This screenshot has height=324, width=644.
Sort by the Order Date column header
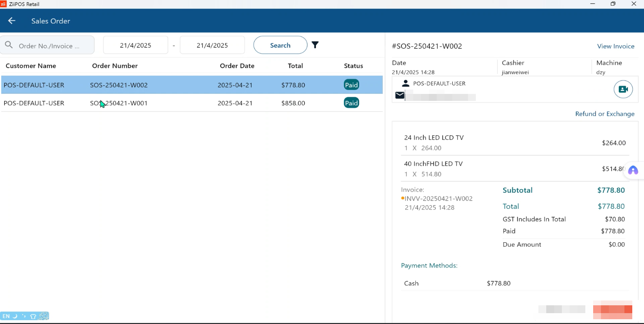tap(237, 66)
